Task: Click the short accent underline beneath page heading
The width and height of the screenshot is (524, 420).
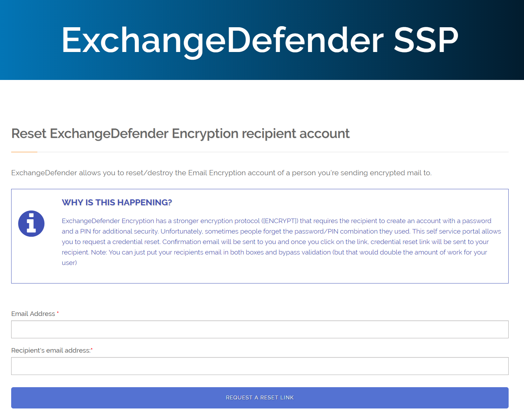Action: pos(24,152)
